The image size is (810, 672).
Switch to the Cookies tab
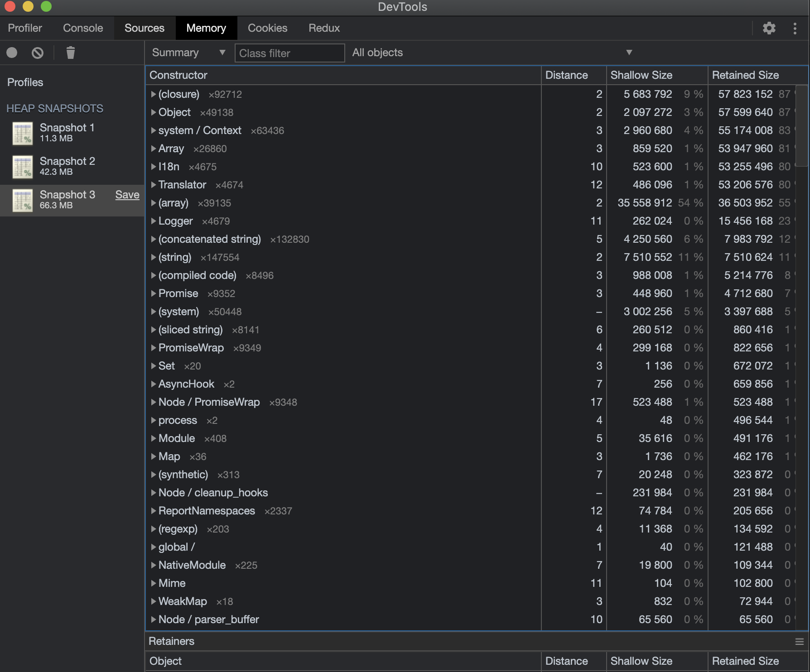click(x=267, y=28)
